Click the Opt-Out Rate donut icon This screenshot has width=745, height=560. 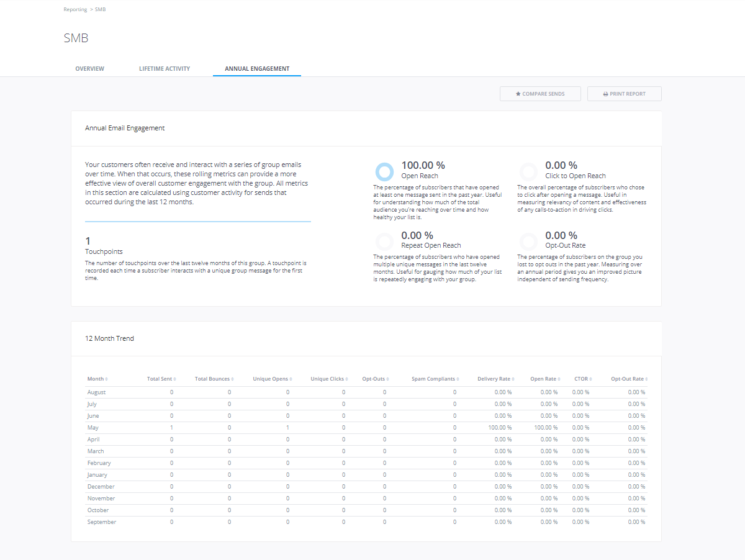[x=528, y=242]
